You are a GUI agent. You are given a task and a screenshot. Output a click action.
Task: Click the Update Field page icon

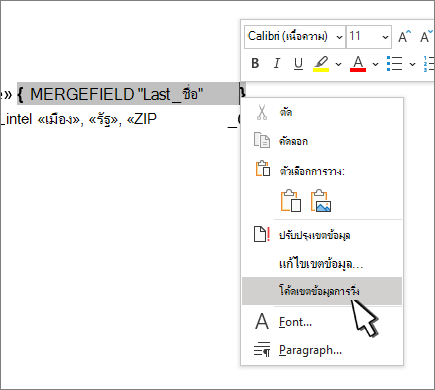coord(262,234)
